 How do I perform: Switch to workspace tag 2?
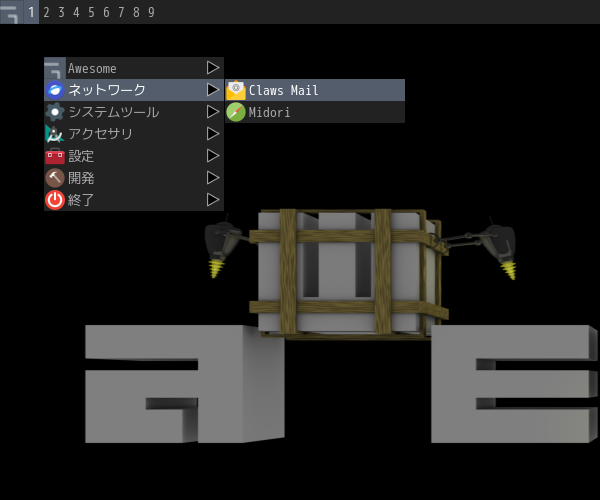pyautogui.click(x=46, y=12)
